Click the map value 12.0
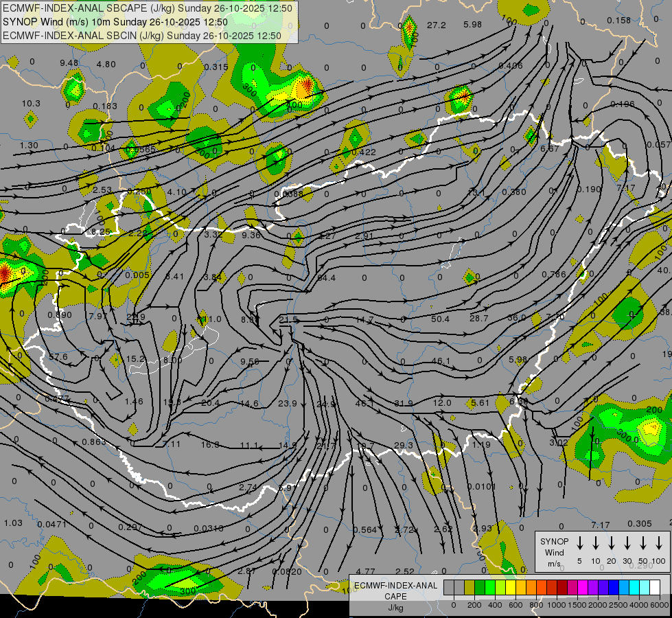Viewport: 672px width, 618px height. pyautogui.click(x=442, y=402)
